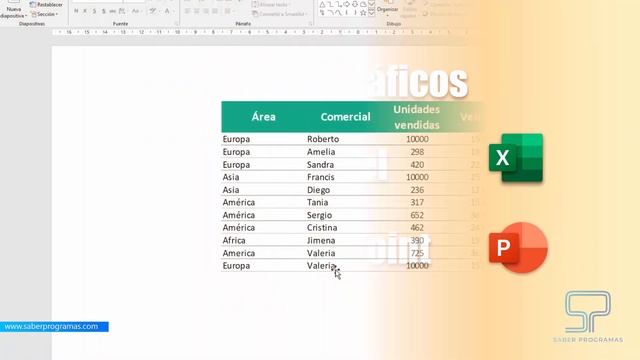
Task: Expand the shapes gallery More arrow
Action: pos(371,13)
